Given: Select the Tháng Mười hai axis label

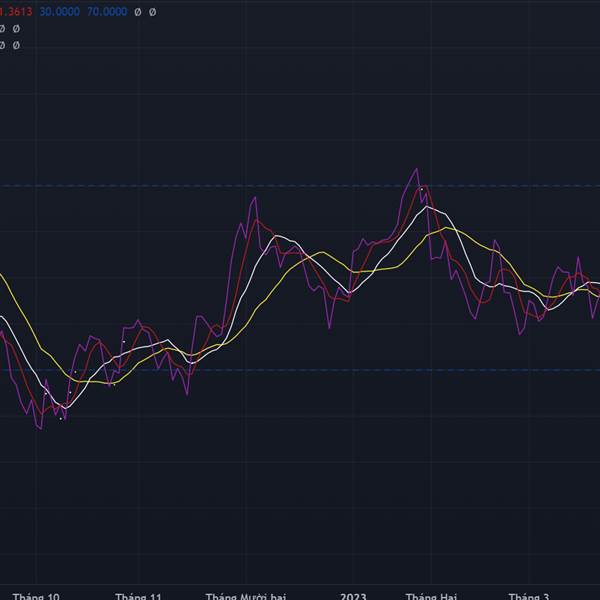Looking at the screenshot, I should tap(246, 596).
